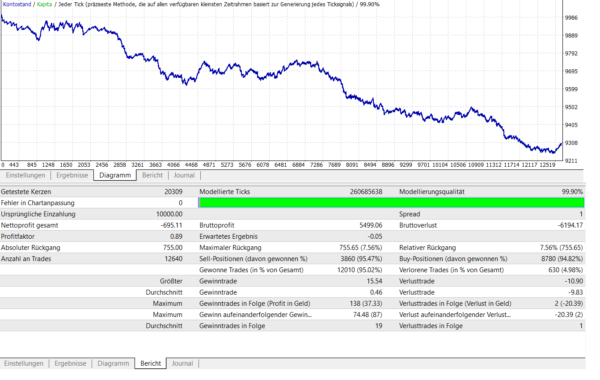The width and height of the screenshot is (600, 380).
Task: Click the average Verlusttrade value -9.83
Action: click(x=575, y=292)
